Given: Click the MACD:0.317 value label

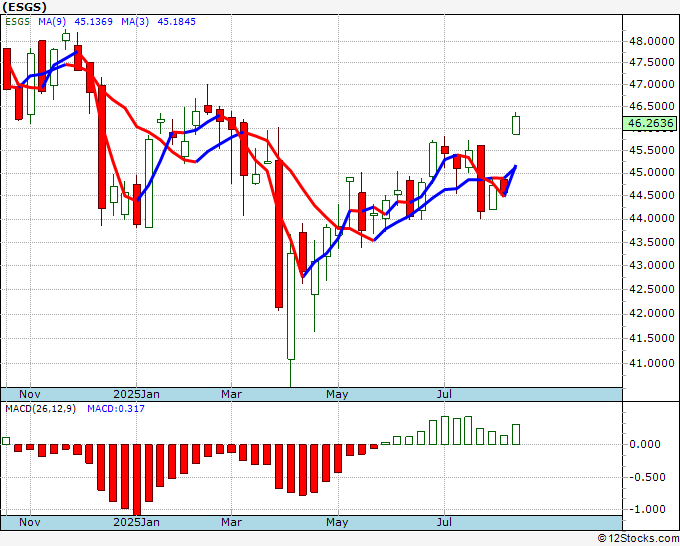Looking at the screenshot, I should pyautogui.click(x=116, y=409).
